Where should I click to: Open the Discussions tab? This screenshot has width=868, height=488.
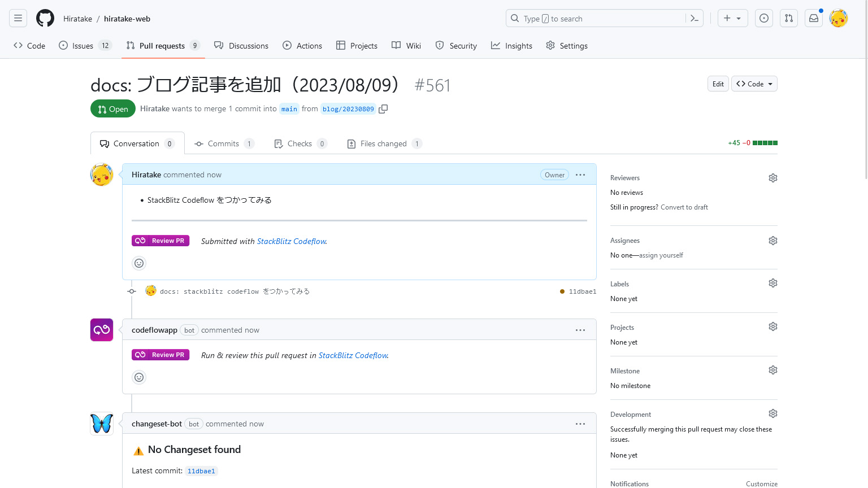[241, 46]
